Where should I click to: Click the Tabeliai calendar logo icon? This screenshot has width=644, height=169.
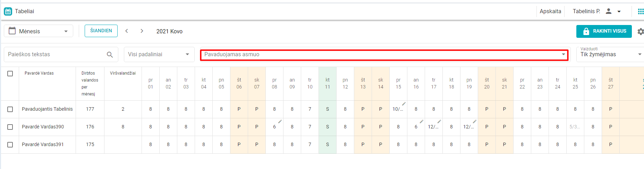(x=8, y=11)
